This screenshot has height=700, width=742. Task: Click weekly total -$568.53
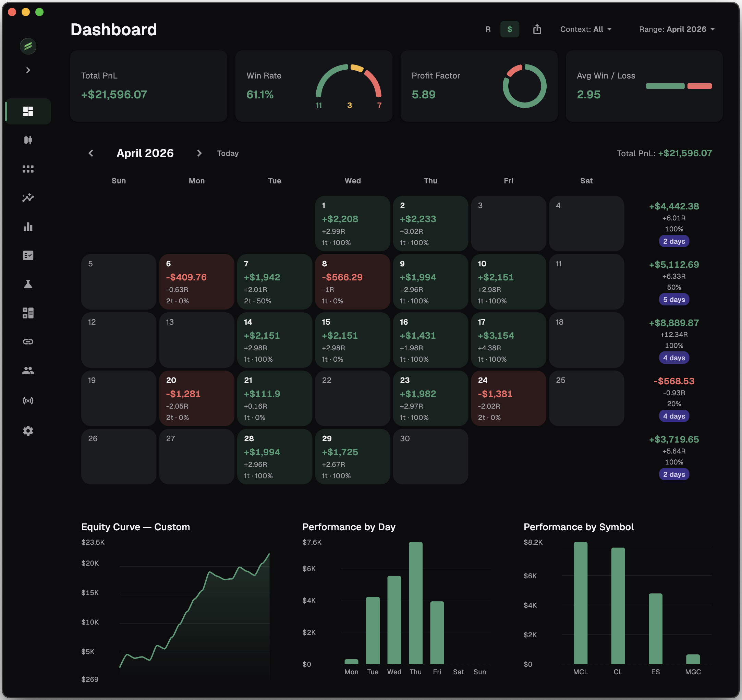point(674,381)
